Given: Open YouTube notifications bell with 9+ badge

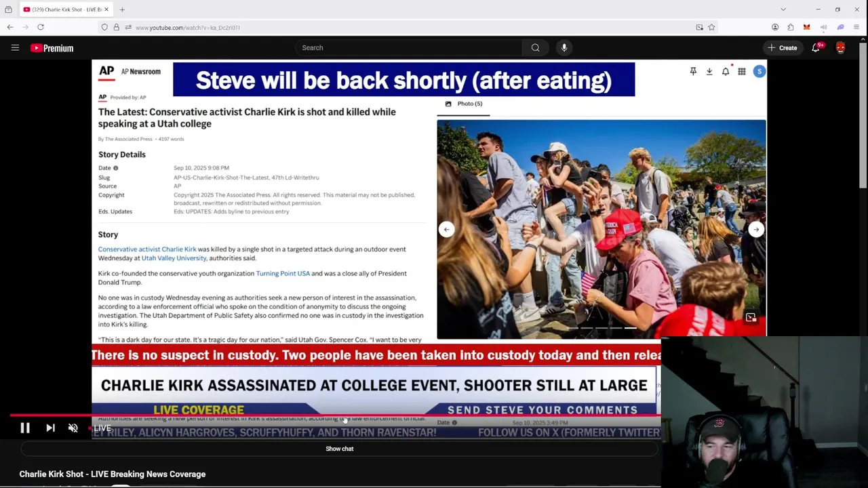Looking at the screenshot, I should click(x=816, y=47).
